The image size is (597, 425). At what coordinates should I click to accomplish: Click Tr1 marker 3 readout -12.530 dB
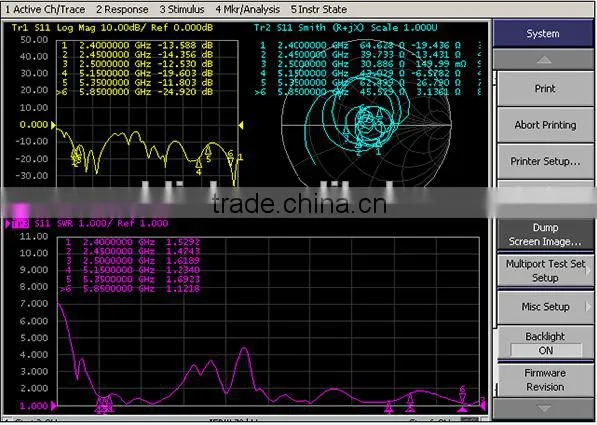click(138, 64)
